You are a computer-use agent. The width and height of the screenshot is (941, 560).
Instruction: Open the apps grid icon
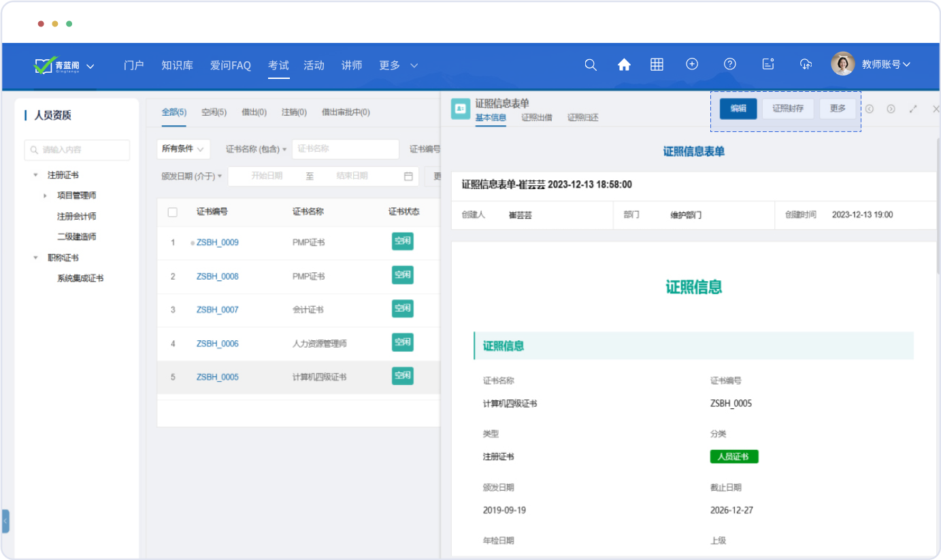(657, 65)
